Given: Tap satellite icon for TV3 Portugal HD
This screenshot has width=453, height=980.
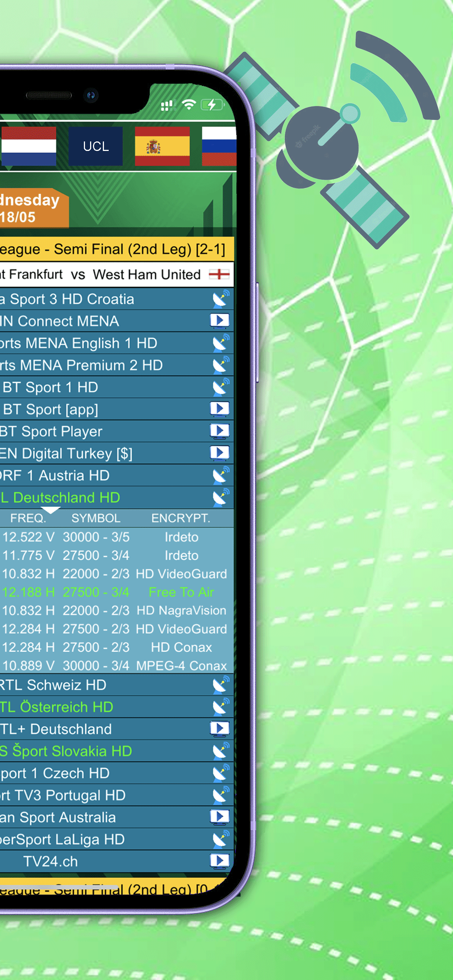Looking at the screenshot, I should click(220, 795).
